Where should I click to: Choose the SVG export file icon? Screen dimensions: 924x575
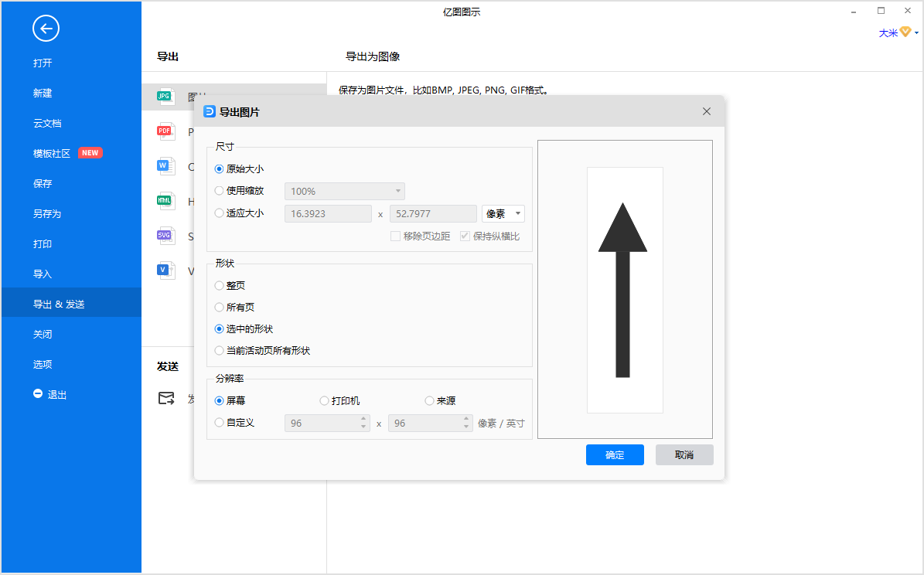[x=165, y=236]
